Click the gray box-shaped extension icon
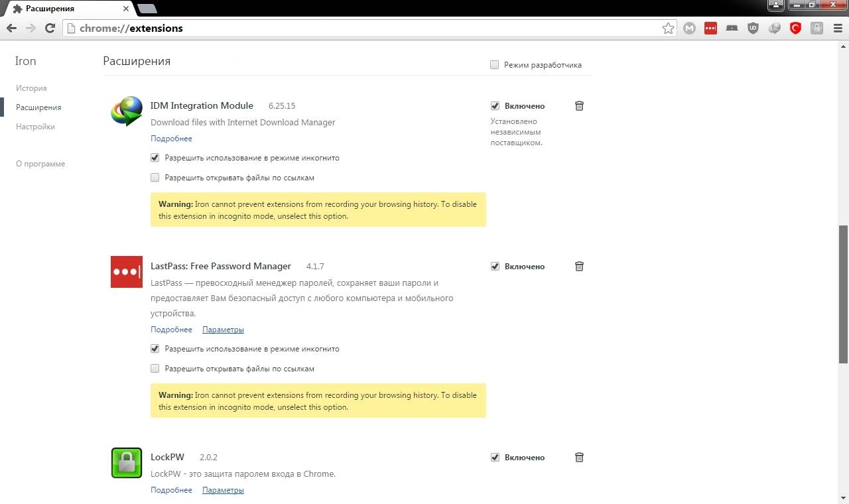Image resolution: width=849 pixels, height=504 pixels. (732, 28)
